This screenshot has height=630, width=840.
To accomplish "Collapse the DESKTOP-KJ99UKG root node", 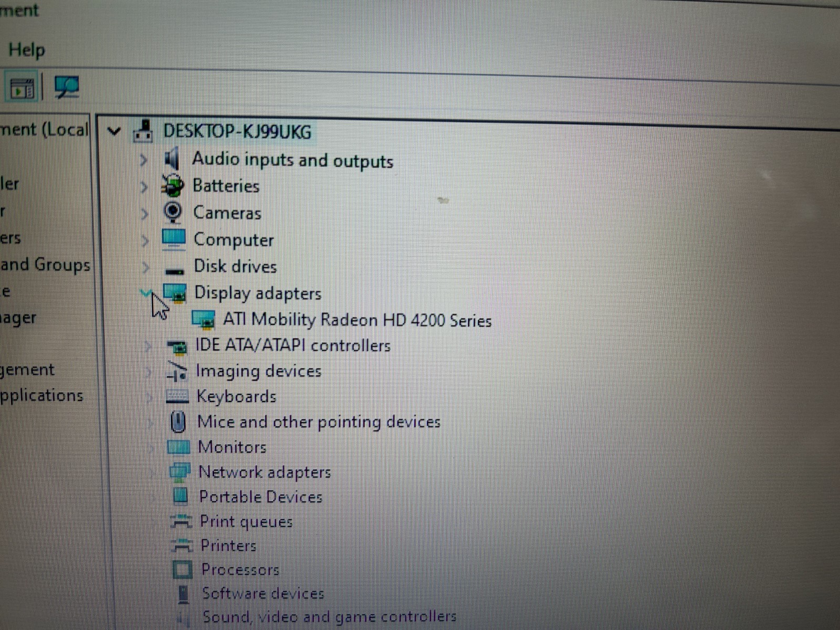I will [x=114, y=131].
